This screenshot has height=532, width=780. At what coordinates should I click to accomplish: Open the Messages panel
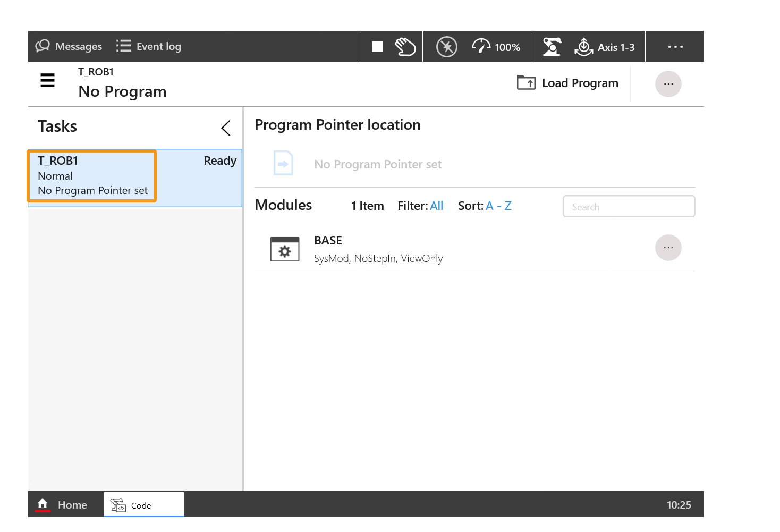tap(69, 46)
